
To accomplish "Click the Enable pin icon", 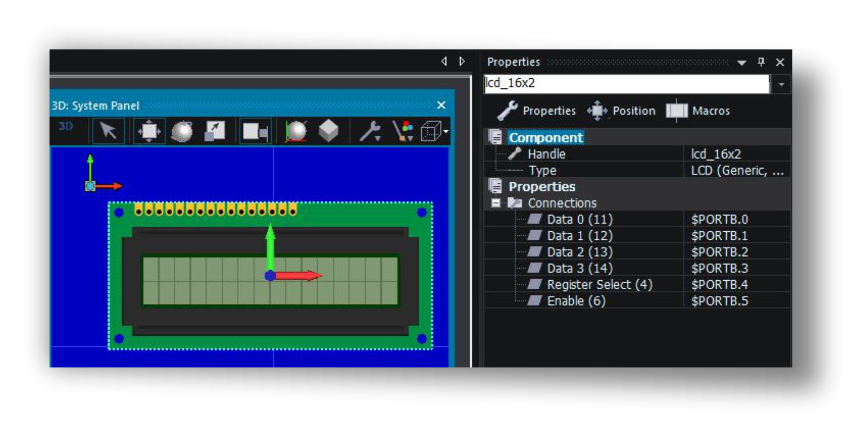I will [x=534, y=301].
